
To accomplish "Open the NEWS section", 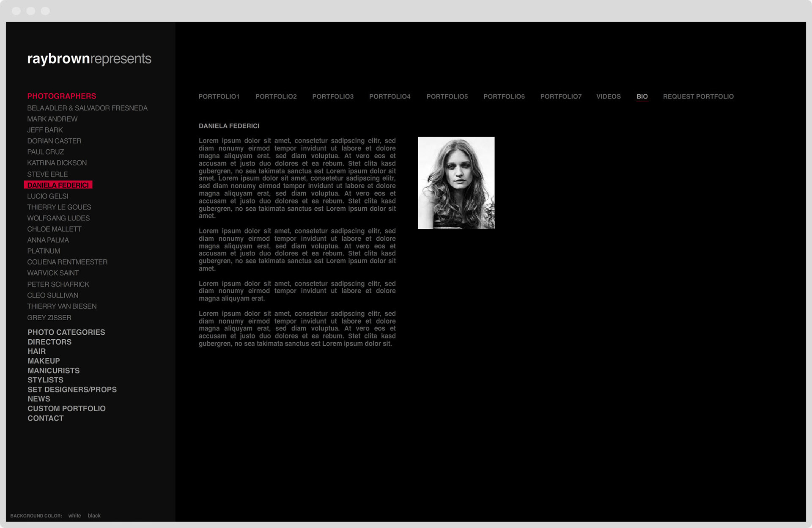I will pyautogui.click(x=38, y=399).
